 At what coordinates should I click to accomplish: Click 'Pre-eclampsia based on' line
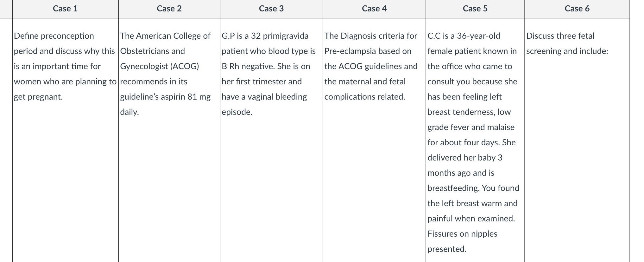pyautogui.click(x=368, y=51)
